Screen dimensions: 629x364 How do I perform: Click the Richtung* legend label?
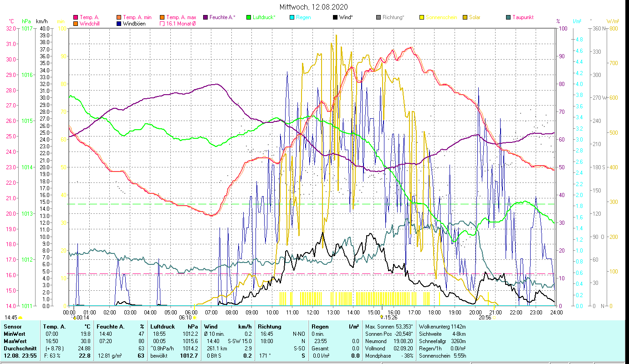coord(394,17)
